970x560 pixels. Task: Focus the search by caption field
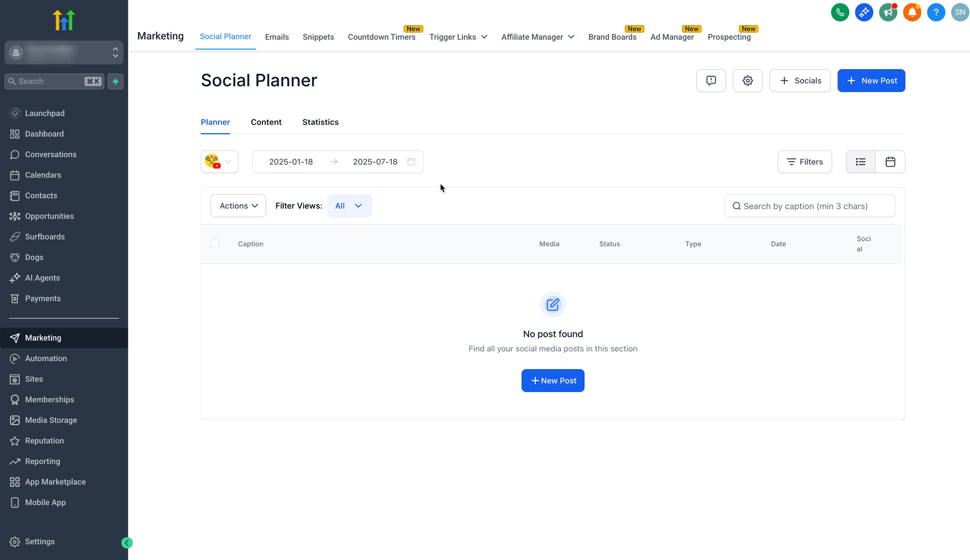click(809, 206)
